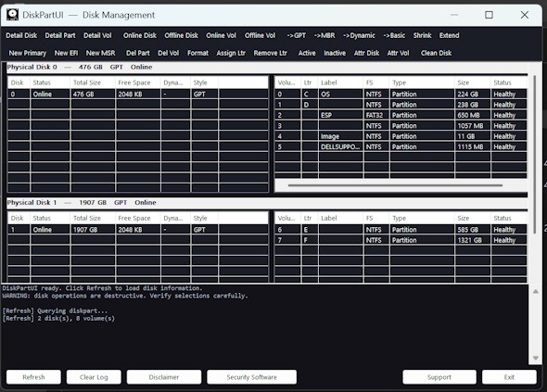Click the Del Part command
547x392 pixels.
coord(138,53)
